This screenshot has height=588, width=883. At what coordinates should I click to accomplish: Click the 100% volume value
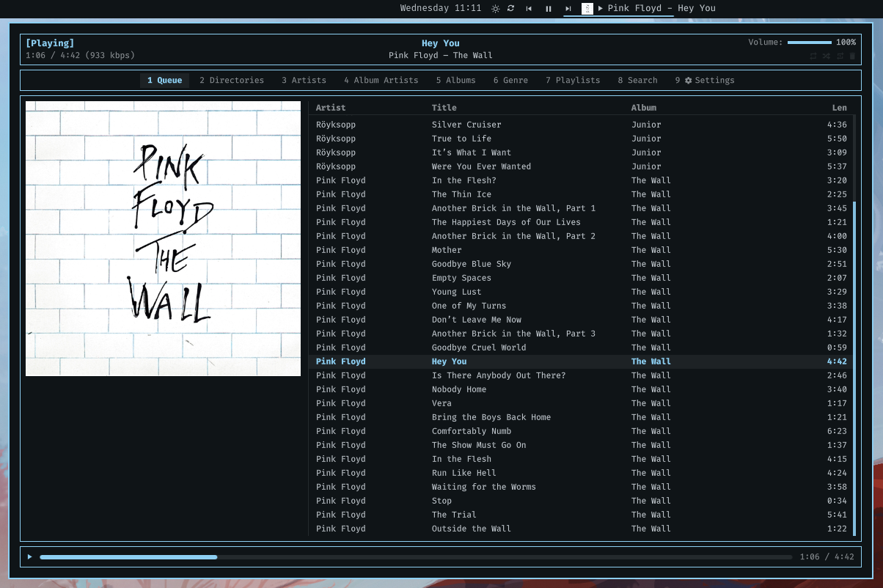pos(846,43)
